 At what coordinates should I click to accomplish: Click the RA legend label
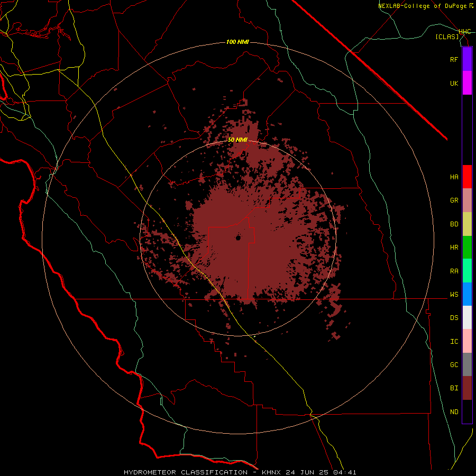(x=454, y=271)
